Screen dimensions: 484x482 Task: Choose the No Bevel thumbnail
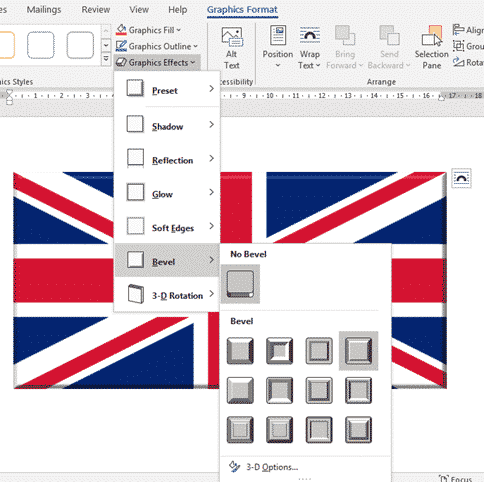240,284
